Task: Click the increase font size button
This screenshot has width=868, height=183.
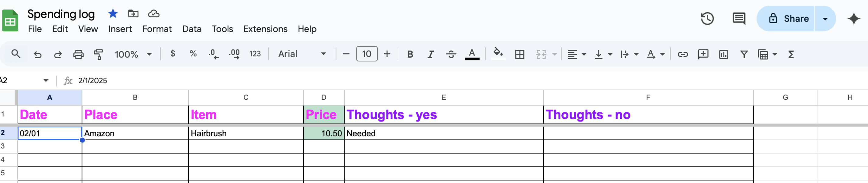Action: pos(387,54)
